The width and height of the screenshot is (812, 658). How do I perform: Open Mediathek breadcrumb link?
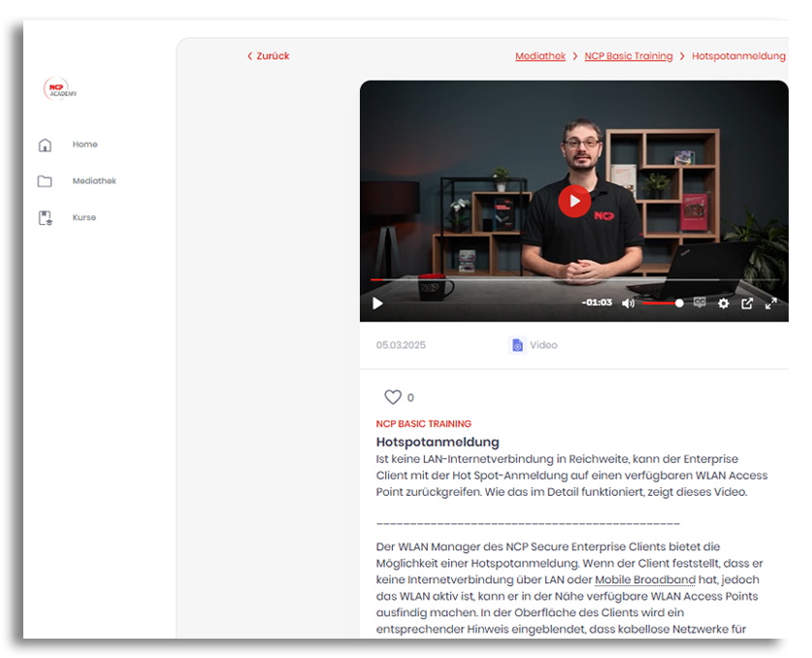540,56
